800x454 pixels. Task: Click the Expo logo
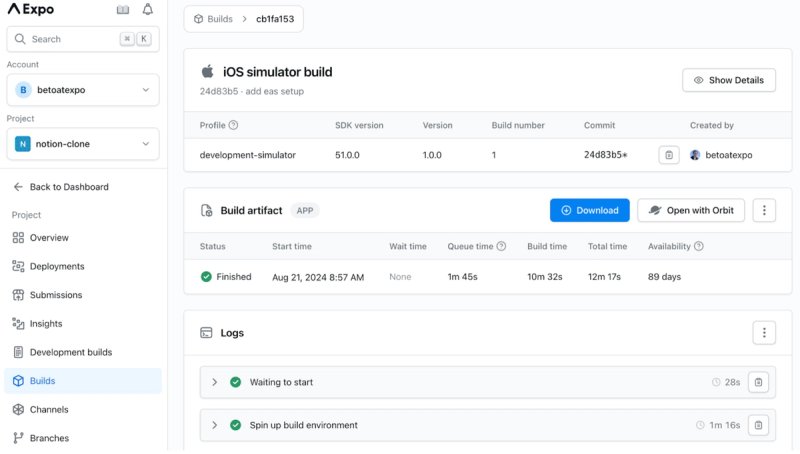(x=31, y=9)
